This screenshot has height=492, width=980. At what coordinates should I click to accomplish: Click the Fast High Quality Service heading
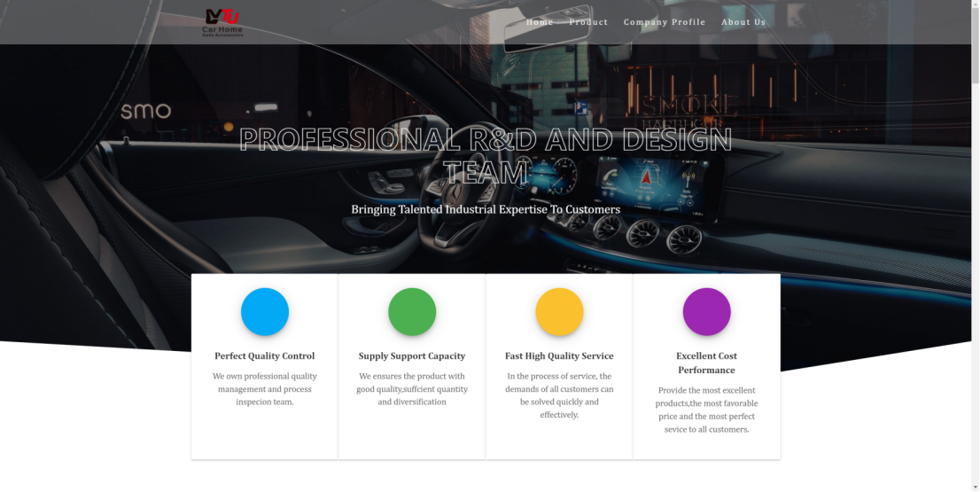click(x=559, y=355)
